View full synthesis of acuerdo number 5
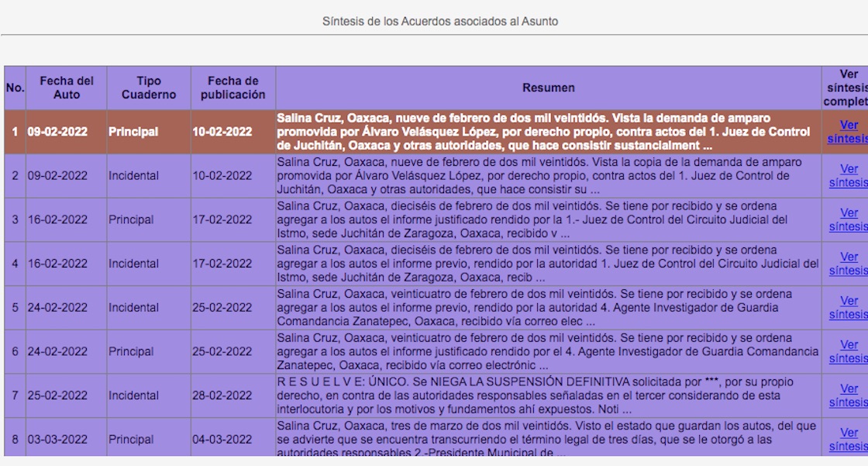Viewport: 868px width, 466px height. click(848, 308)
